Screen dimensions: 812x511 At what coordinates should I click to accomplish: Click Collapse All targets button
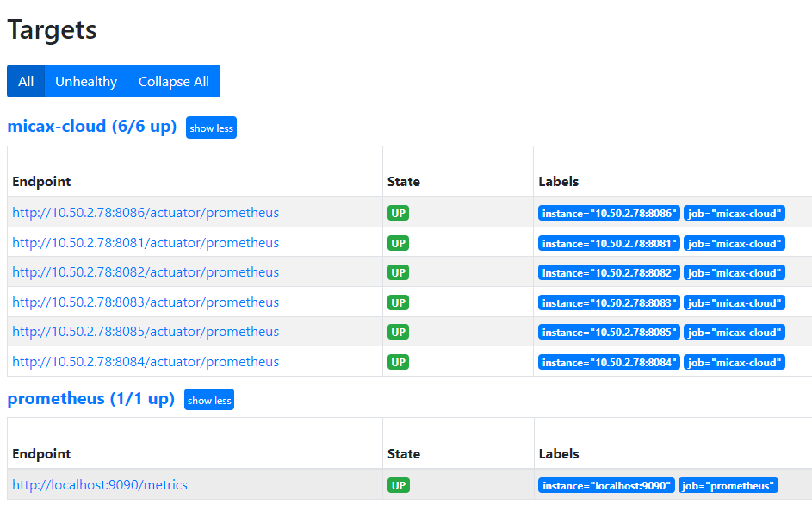point(174,81)
